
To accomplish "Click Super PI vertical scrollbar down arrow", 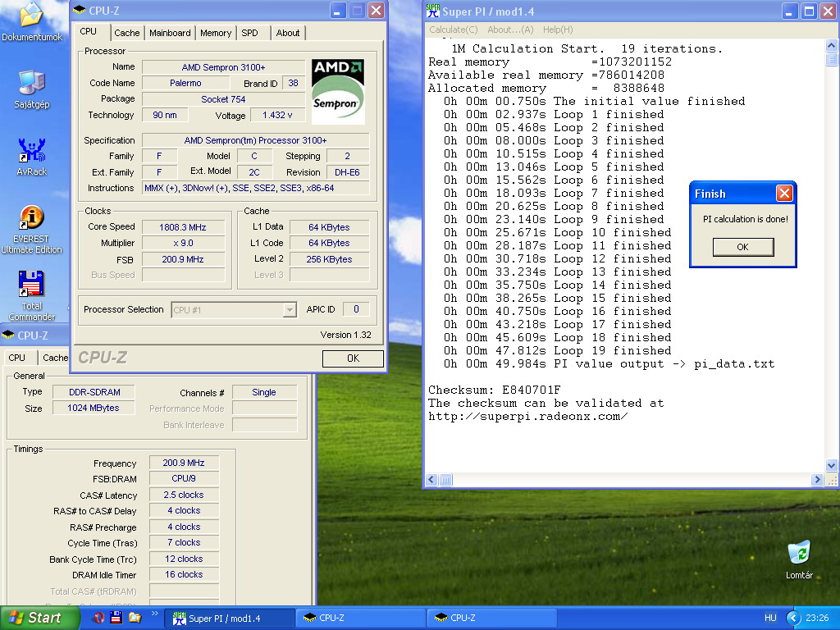I will (x=832, y=465).
